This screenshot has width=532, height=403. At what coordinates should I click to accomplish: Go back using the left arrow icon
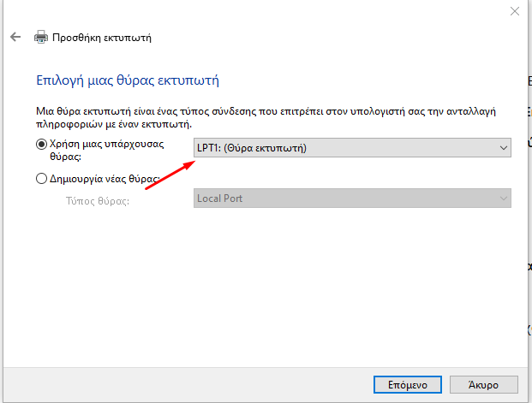(15, 37)
